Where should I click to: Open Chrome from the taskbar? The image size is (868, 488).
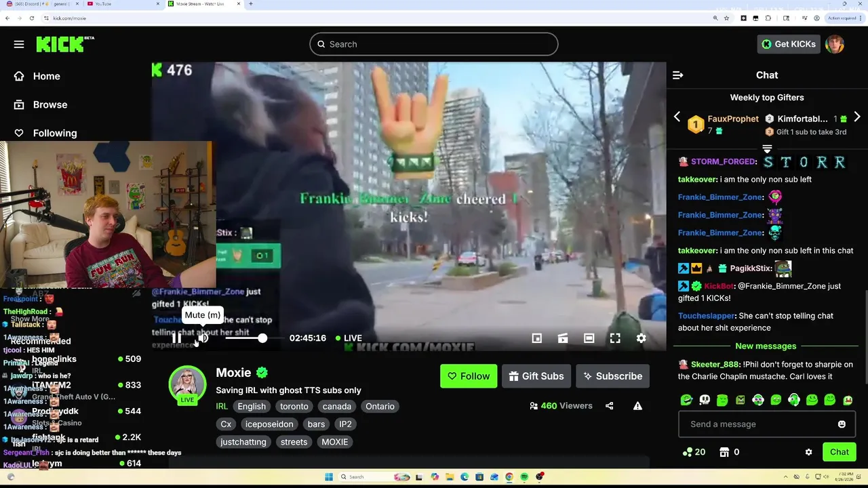pyautogui.click(x=509, y=477)
